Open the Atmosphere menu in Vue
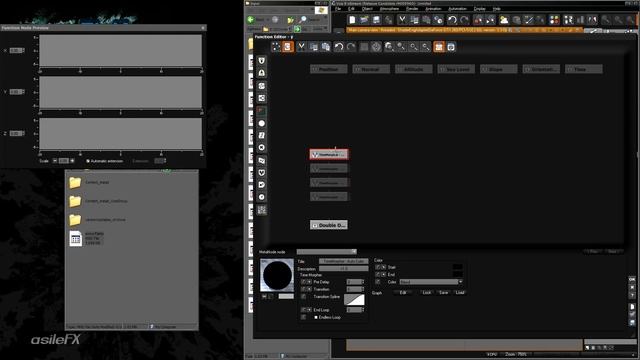The width and height of the screenshot is (640, 360). (x=389, y=9)
